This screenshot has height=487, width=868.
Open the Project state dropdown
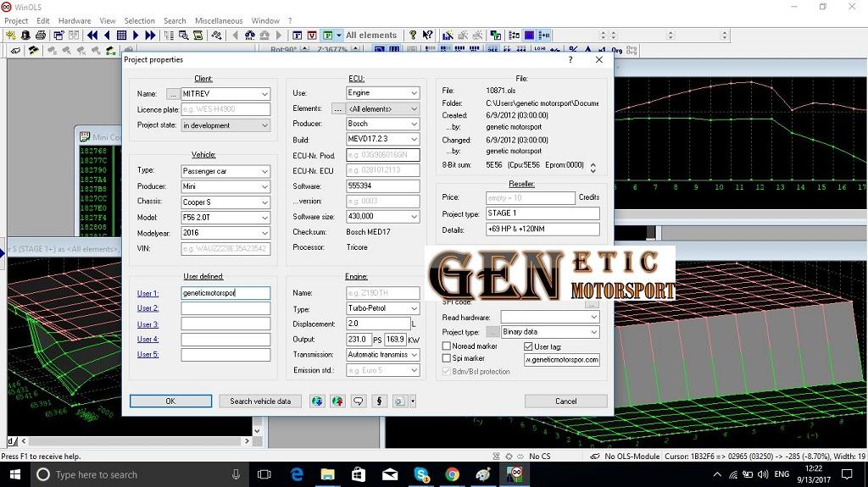[264, 125]
